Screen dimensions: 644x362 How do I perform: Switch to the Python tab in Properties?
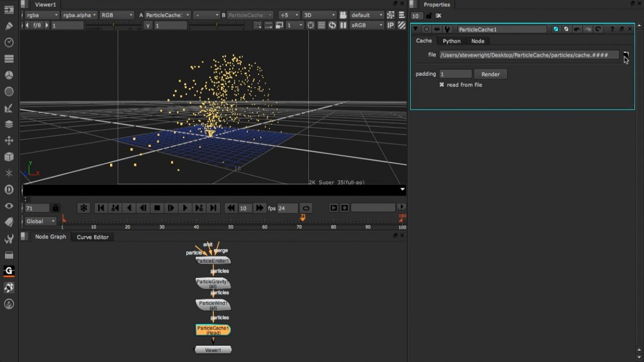452,41
